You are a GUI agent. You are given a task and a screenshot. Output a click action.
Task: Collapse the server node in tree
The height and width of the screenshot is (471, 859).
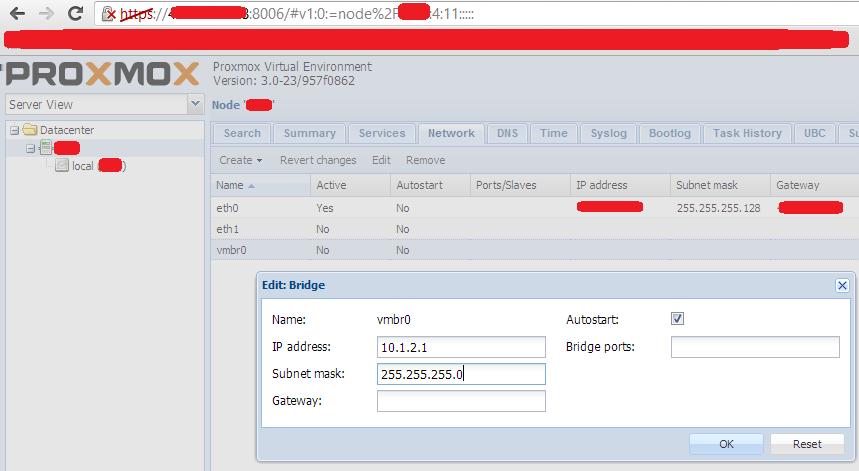[x=31, y=148]
